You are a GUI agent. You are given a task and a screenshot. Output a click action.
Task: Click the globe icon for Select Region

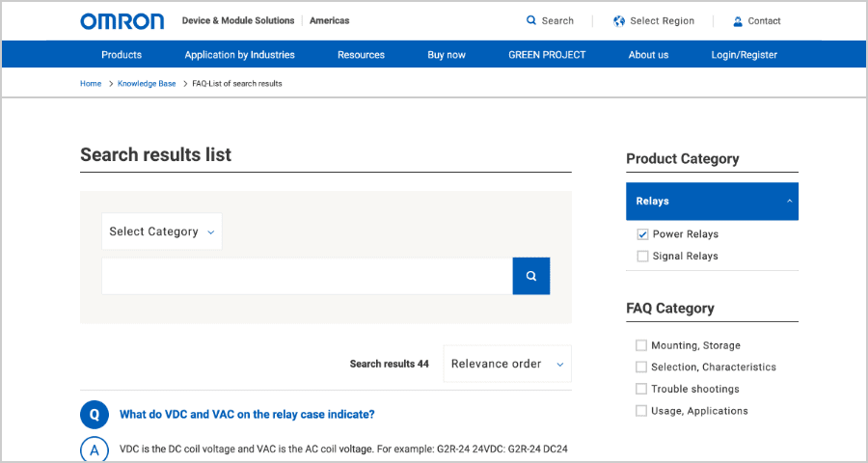click(x=619, y=20)
